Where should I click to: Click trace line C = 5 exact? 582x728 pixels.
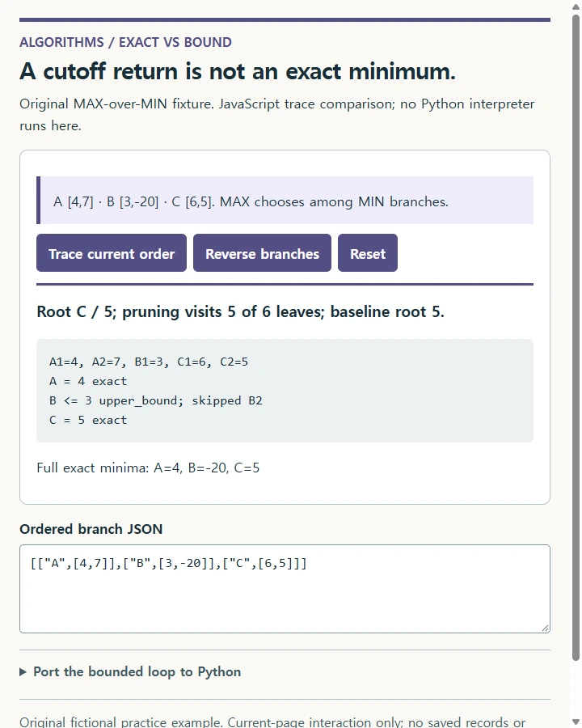pos(88,420)
